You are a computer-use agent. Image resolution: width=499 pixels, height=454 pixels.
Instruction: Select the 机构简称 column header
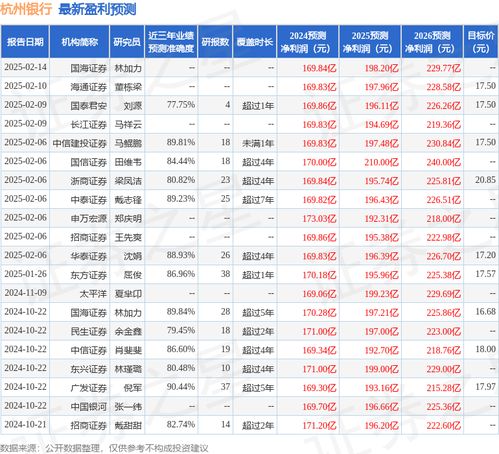pos(79,42)
